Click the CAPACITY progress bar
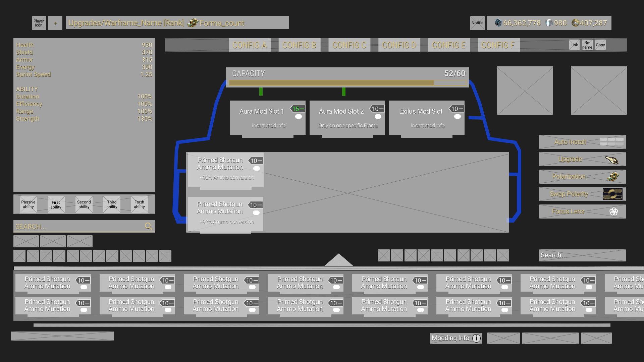The width and height of the screenshot is (644, 362). click(347, 83)
